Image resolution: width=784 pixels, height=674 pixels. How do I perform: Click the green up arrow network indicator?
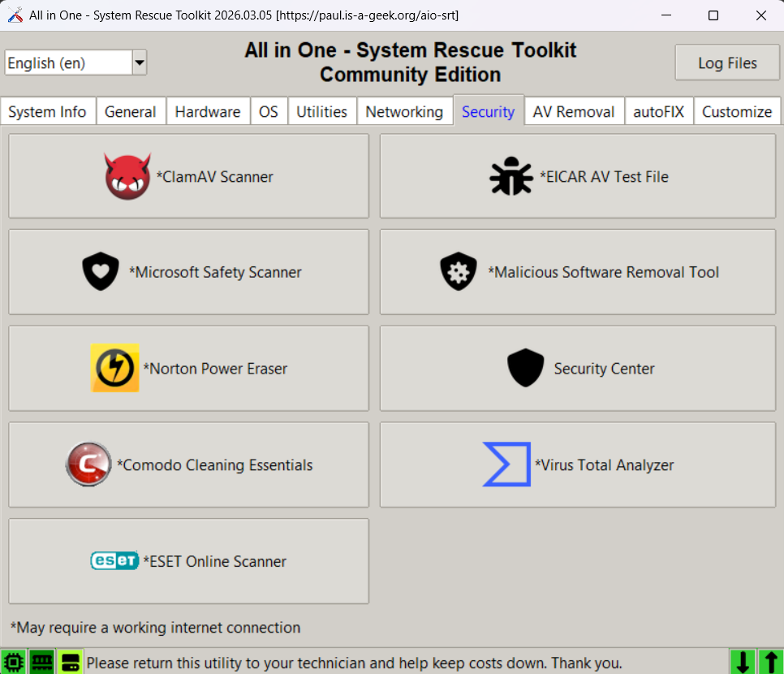click(x=769, y=662)
